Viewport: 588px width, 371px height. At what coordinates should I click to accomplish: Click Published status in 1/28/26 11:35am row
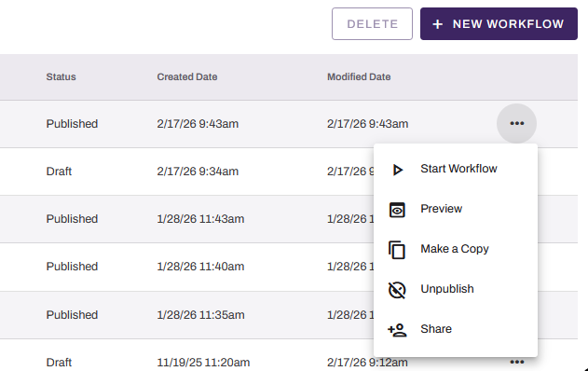72,315
